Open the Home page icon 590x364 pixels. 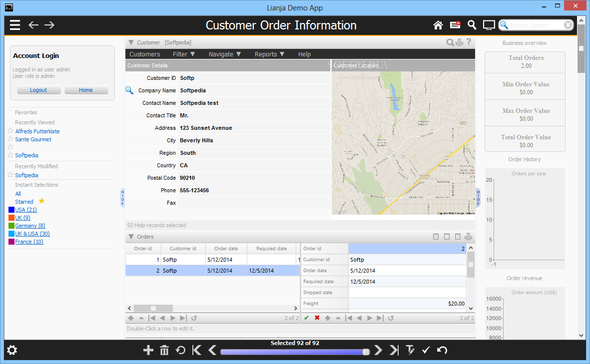[x=438, y=25]
